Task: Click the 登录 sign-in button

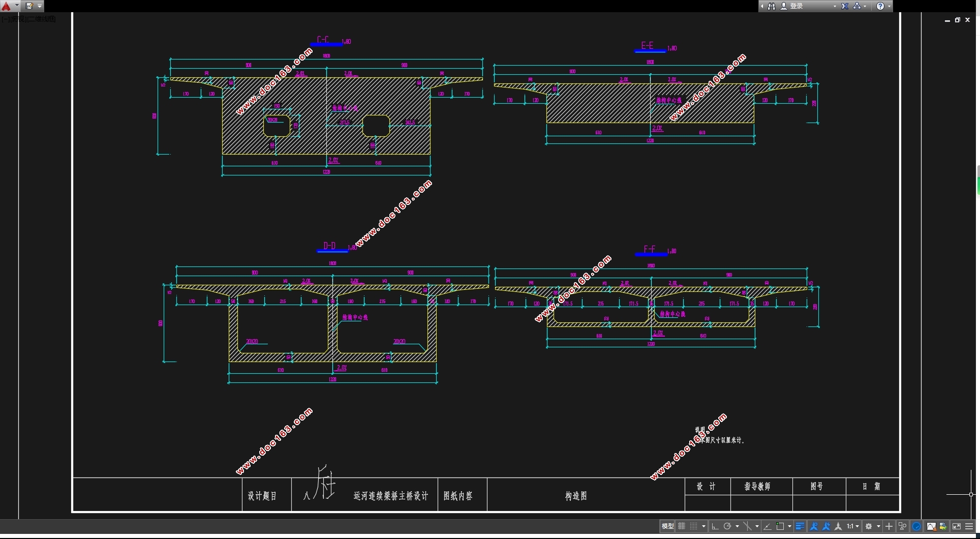Action: (797, 6)
